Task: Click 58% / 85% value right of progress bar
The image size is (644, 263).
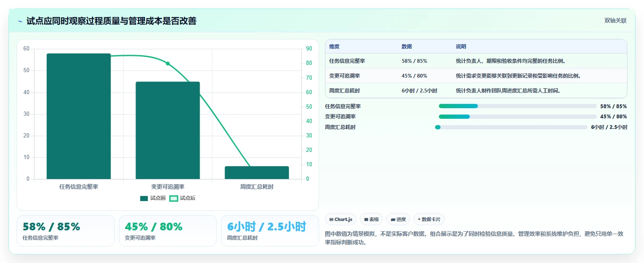Action: click(613, 106)
